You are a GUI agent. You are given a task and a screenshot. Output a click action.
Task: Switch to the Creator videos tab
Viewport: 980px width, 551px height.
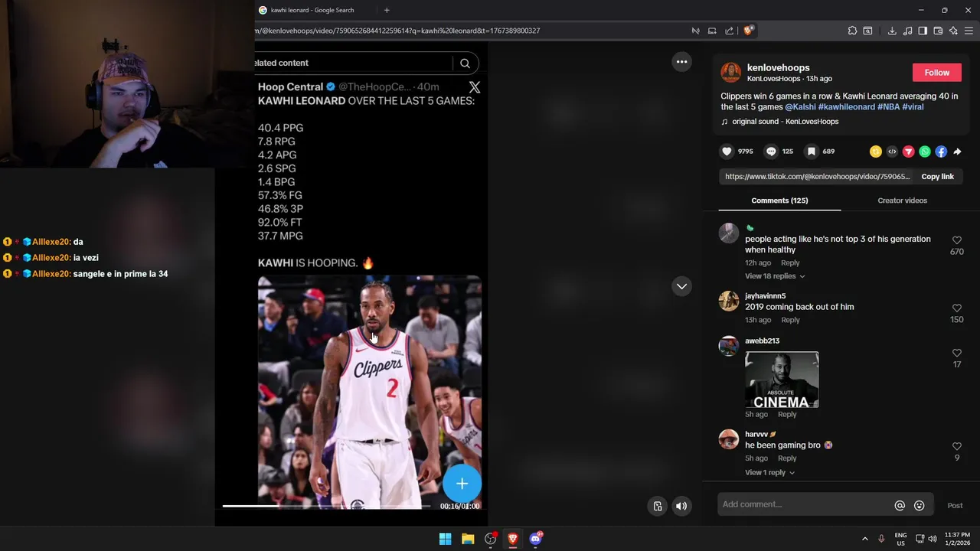pos(902,201)
